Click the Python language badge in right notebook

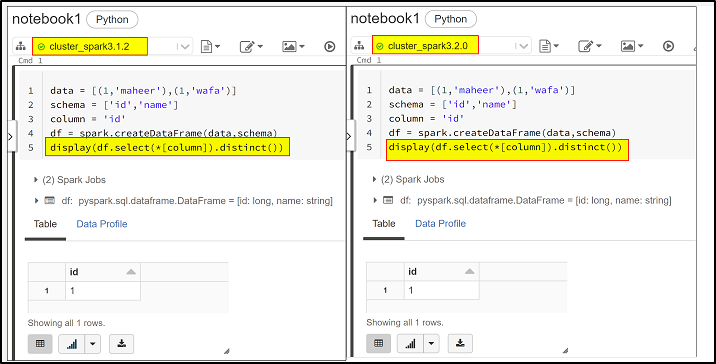(x=451, y=19)
